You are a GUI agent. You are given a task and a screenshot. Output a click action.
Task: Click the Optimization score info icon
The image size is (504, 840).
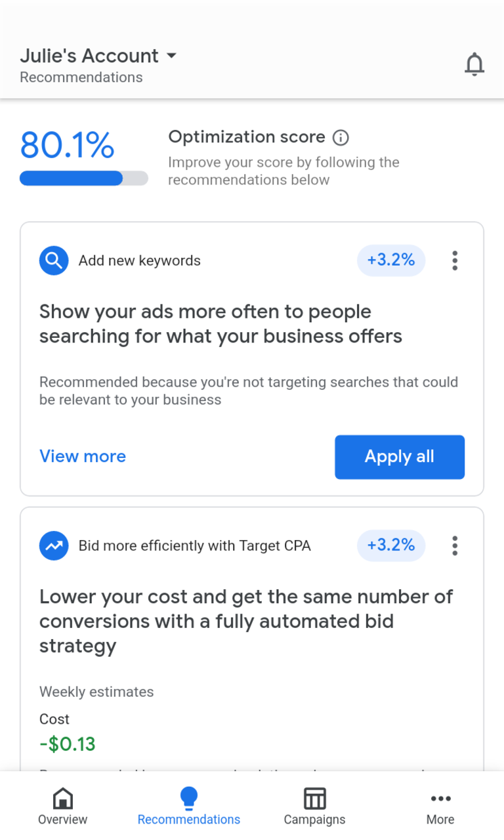click(340, 137)
